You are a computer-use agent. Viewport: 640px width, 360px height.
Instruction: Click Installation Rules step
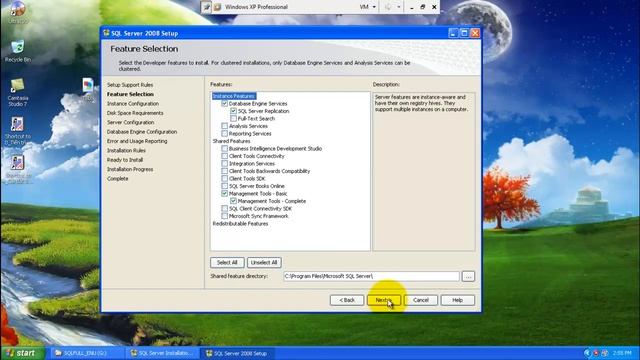(126, 151)
